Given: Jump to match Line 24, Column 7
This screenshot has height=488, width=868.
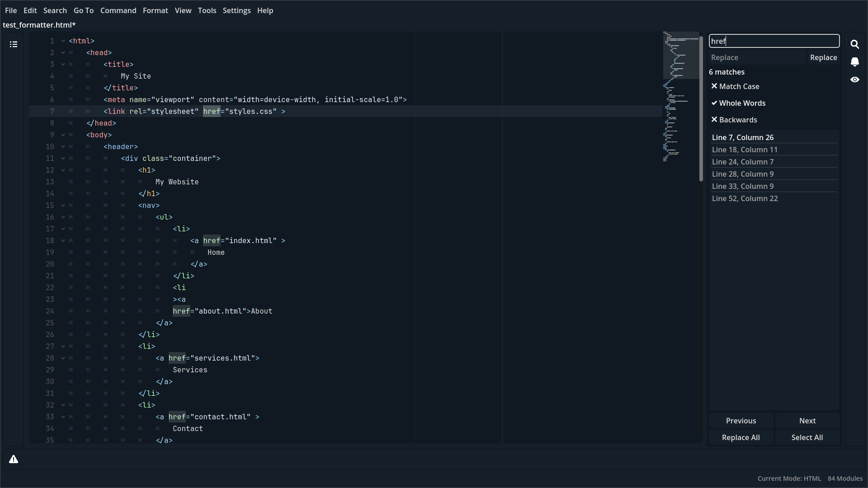Looking at the screenshot, I should pyautogui.click(x=774, y=162).
